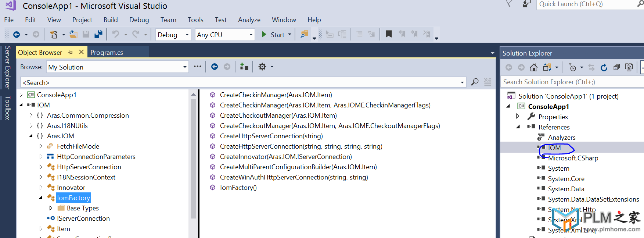Open the File menu
This screenshot has height=238, width=644.
coord(9,20)
